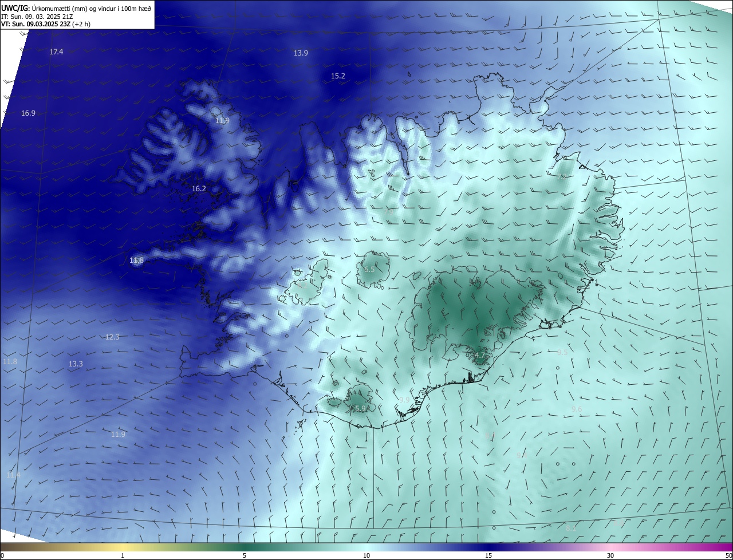Pick the 4.7 value label
Viewport: 733px width, 560px height.
tap(480, 356)
